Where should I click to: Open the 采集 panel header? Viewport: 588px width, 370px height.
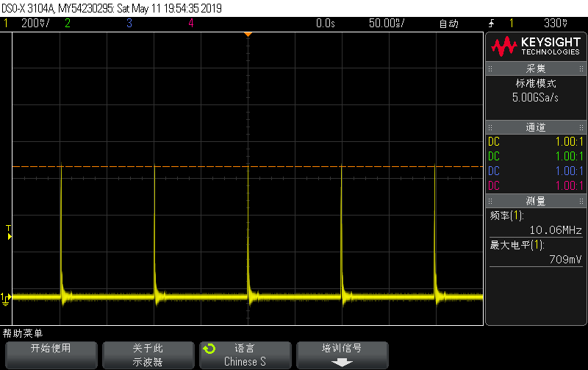tap(536, 68)
